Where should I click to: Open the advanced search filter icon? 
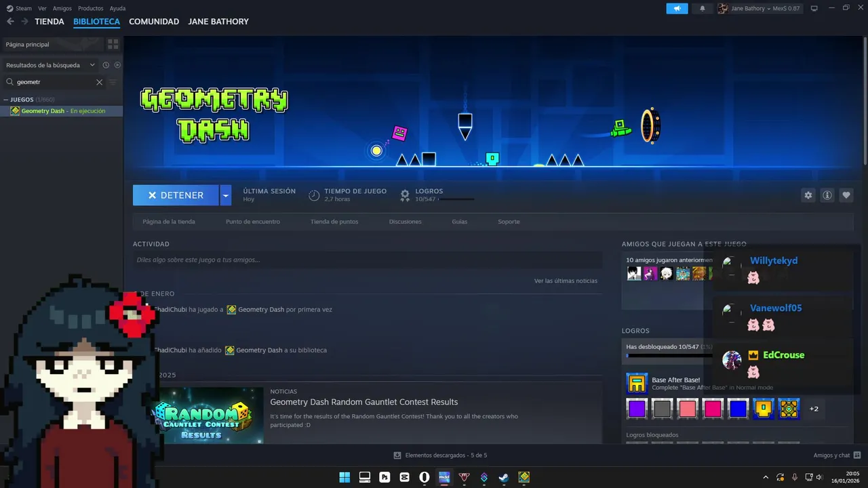pyautogui.click(x=113, y=82)
